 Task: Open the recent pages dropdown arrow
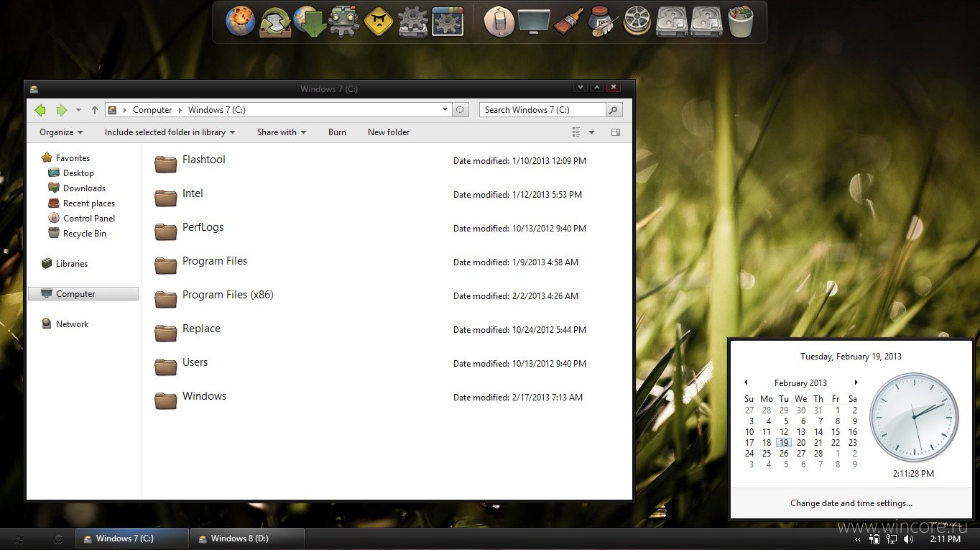point(79,110)
